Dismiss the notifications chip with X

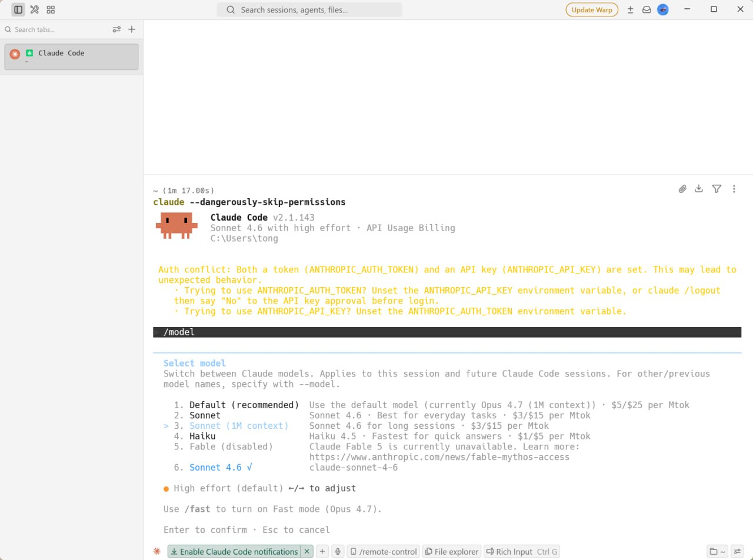tap(306, 551)
